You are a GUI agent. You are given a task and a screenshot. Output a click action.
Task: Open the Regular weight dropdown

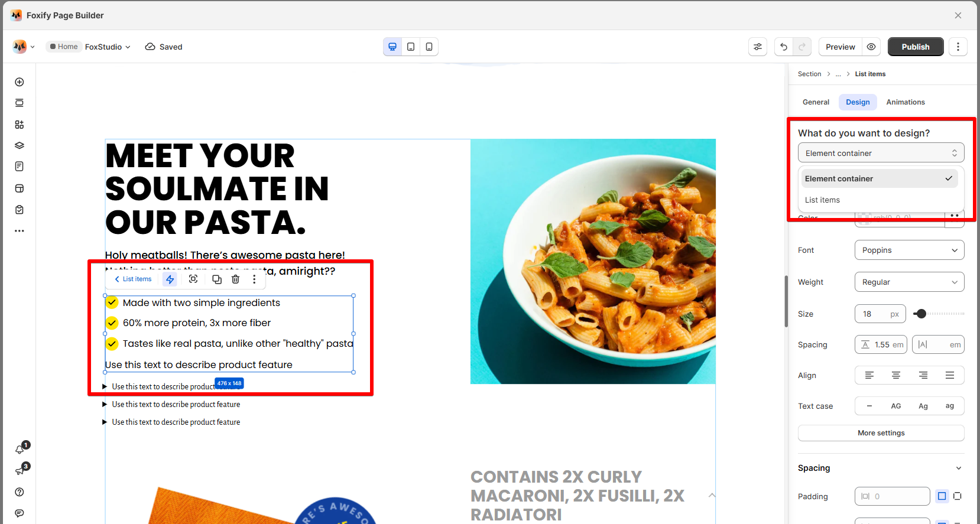tap(910, 282)
